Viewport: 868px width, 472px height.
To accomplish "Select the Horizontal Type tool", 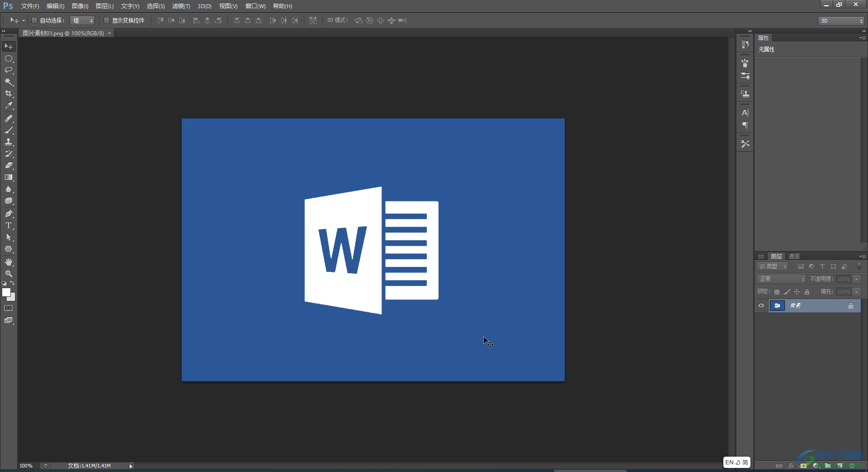I will (x=9, y=225).
